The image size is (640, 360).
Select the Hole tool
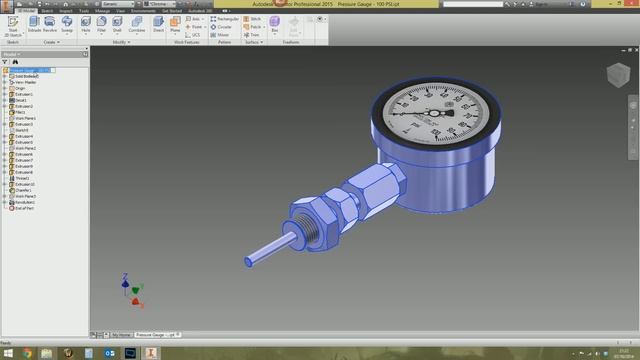pos(86,24)
